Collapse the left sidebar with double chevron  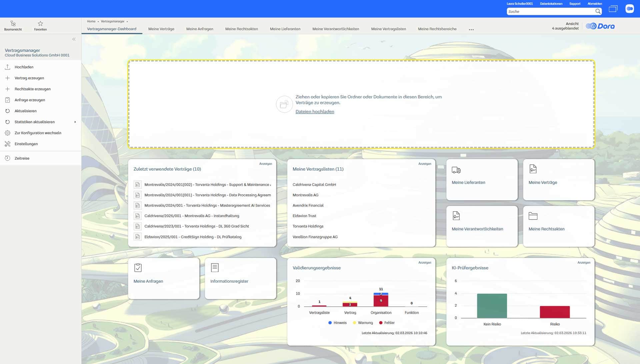click(74, 39)
